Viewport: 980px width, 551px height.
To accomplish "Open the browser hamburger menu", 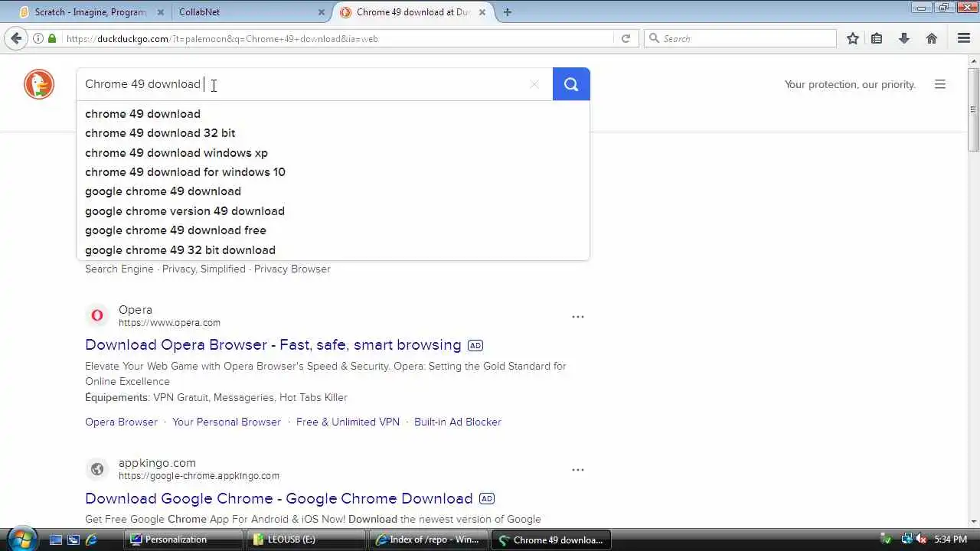I will tap(964, 38).
